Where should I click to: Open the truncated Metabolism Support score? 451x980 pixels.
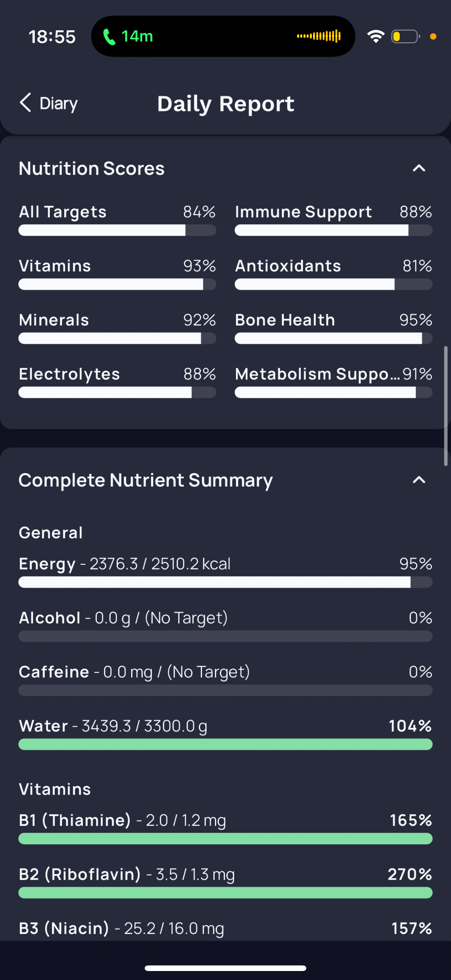[x=334, y=382]
